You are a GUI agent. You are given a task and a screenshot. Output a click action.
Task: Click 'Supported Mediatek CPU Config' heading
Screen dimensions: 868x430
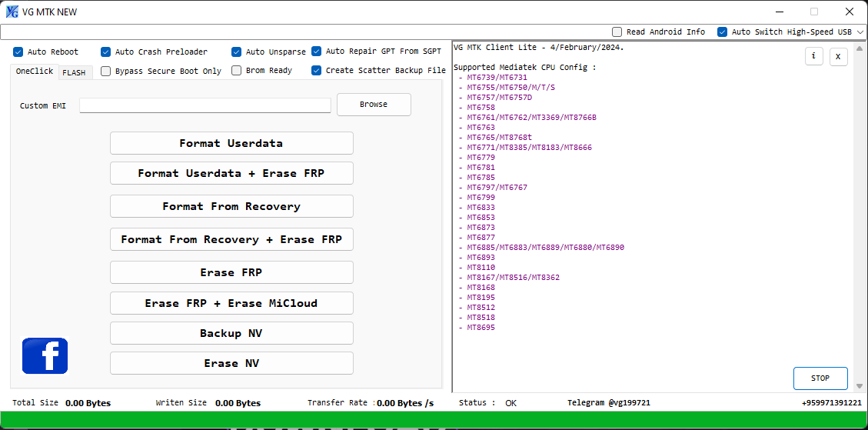pos(525,68)
